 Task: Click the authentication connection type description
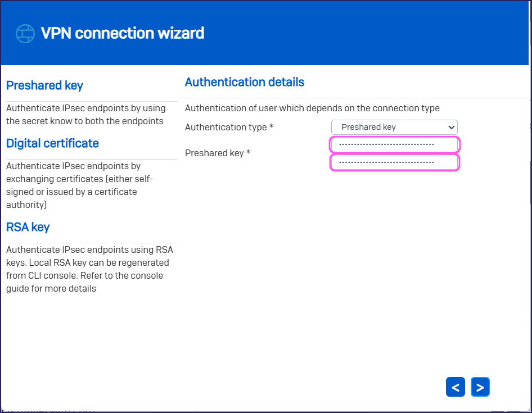[312, 108]
